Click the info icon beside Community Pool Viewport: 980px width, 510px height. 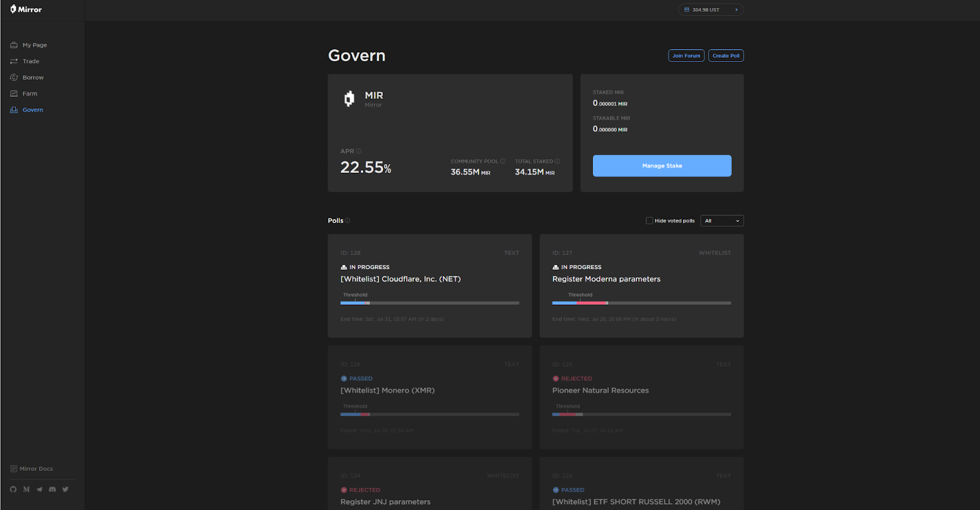pos(503,161)
